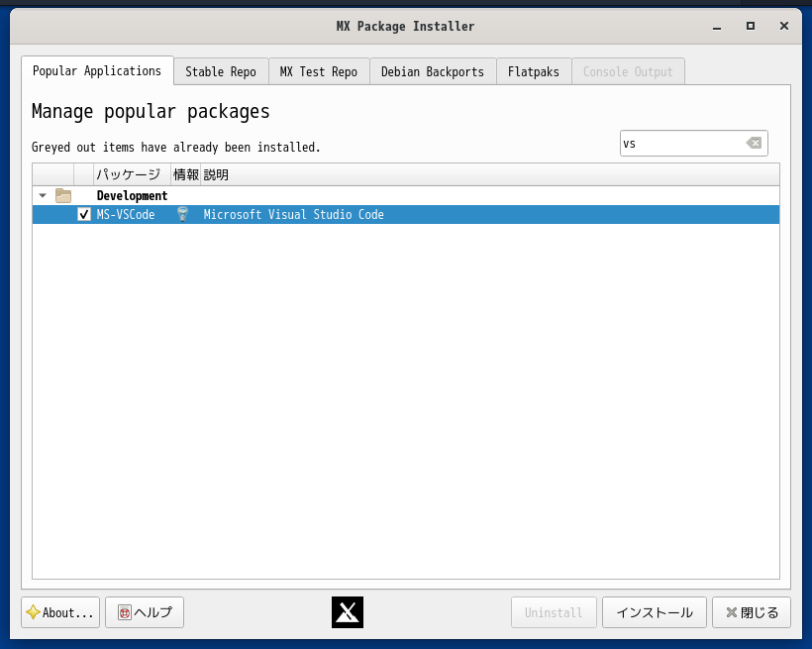Switch to the Stable Repo tab
Image resolution: width=812 pixels, height=649 pixels.
[221, 71]
